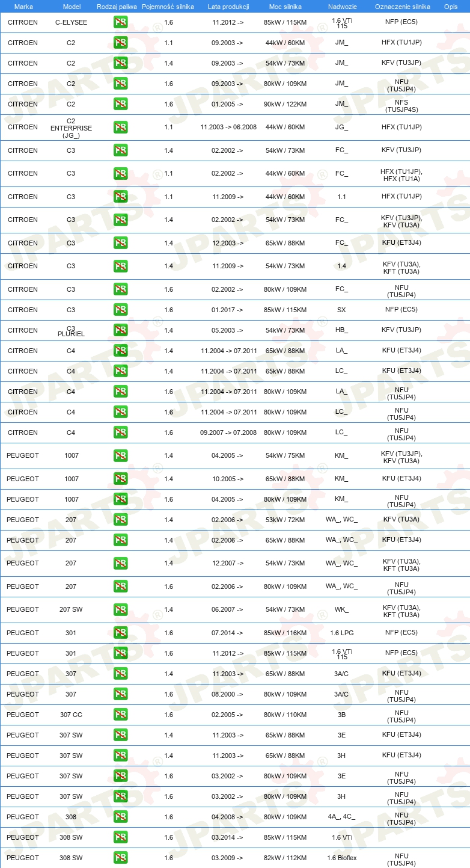Viewport: 470px width, 868px height.
Task: Click the fuel icon in the Peugeot 207 SW row
Action: pos(120,609)
